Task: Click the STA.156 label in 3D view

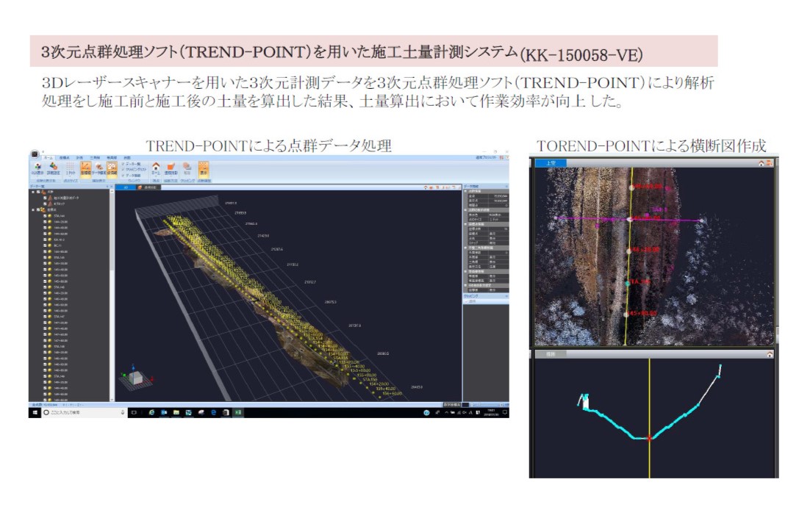Action: point(369,380)
